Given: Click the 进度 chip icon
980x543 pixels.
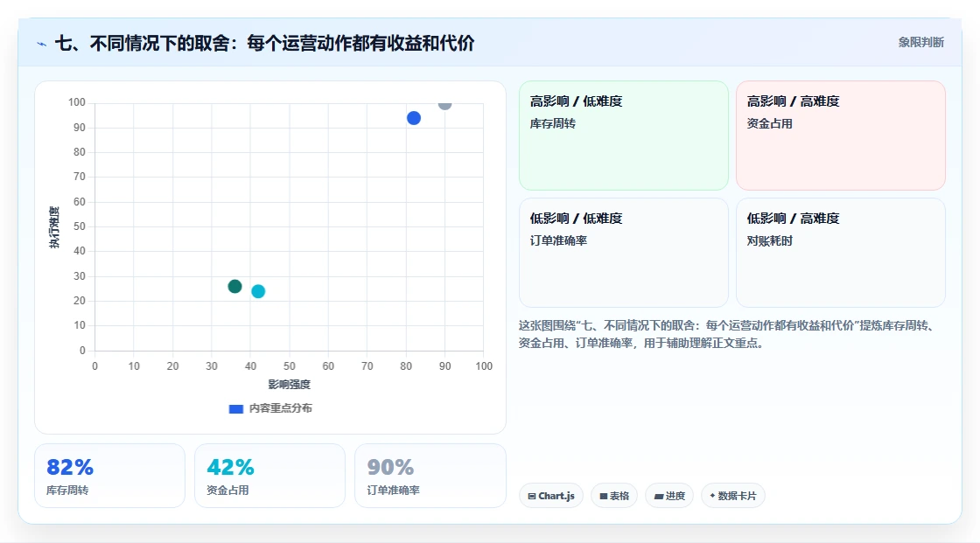Looking at the screenshot, I should point(659,496).
